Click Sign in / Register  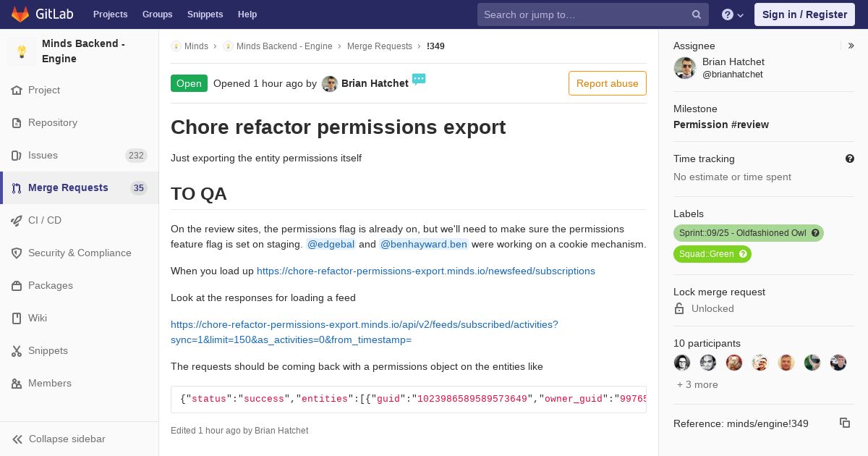tap(804, 14)
